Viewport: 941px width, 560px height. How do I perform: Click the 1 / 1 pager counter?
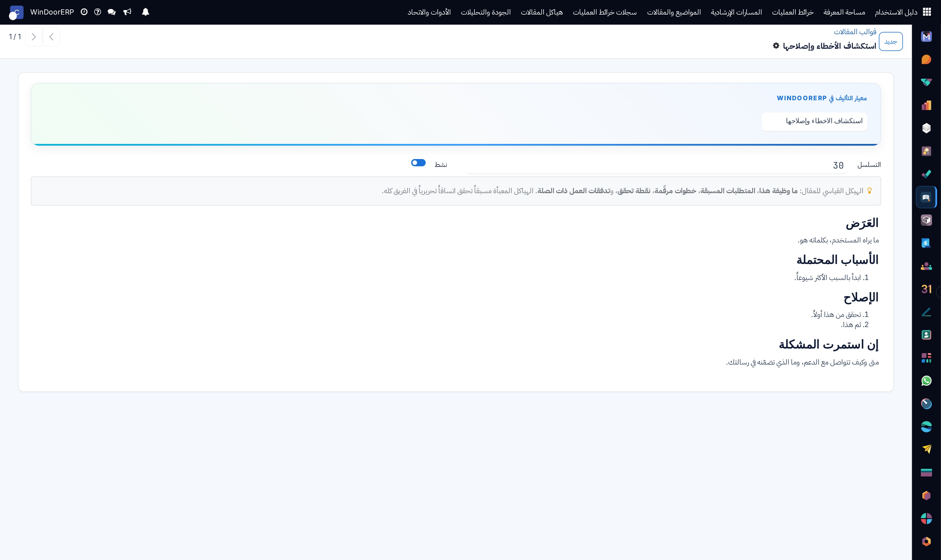(x=15, y=37)
